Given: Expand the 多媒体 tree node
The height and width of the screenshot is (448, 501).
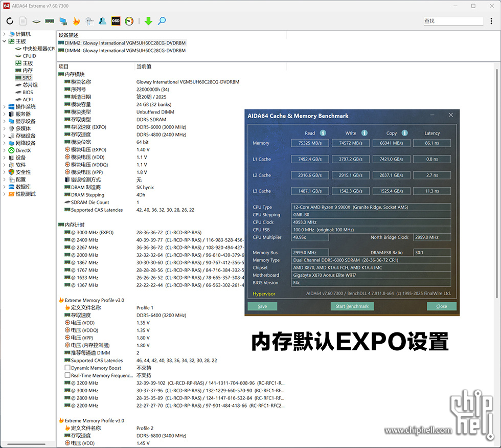Looking at the screenshot, I should (x=4, y=129).
